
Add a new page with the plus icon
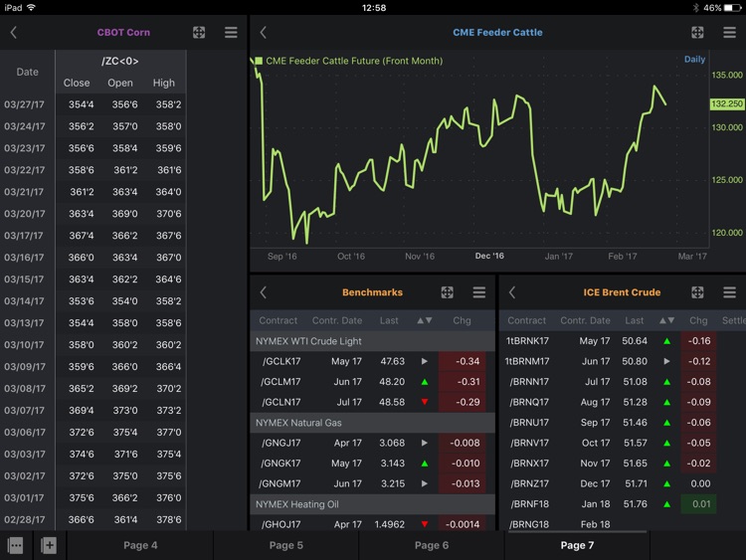click(x=49, y=545)
